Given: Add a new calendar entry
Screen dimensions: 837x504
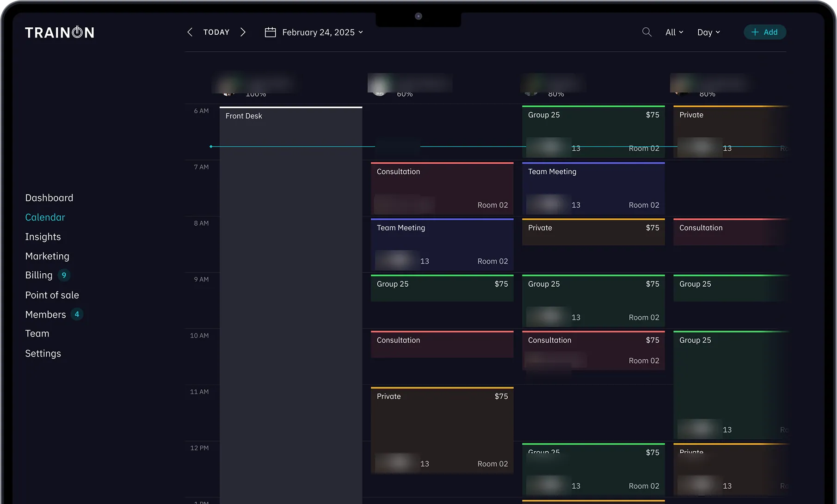Looking at the screenshot, I should click(765, 32).
